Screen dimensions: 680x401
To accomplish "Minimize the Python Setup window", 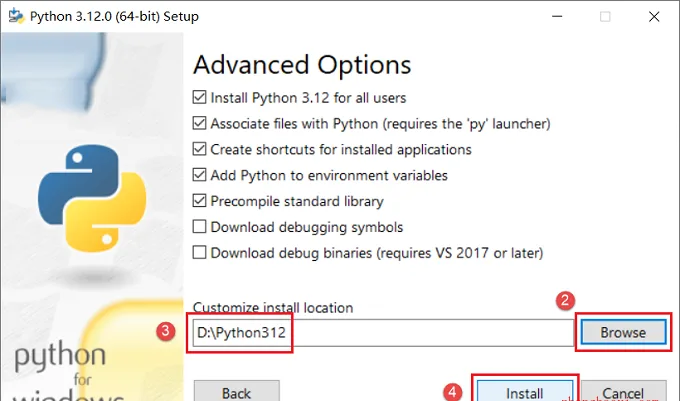I will pyautogui.click(x=557, y=16).
